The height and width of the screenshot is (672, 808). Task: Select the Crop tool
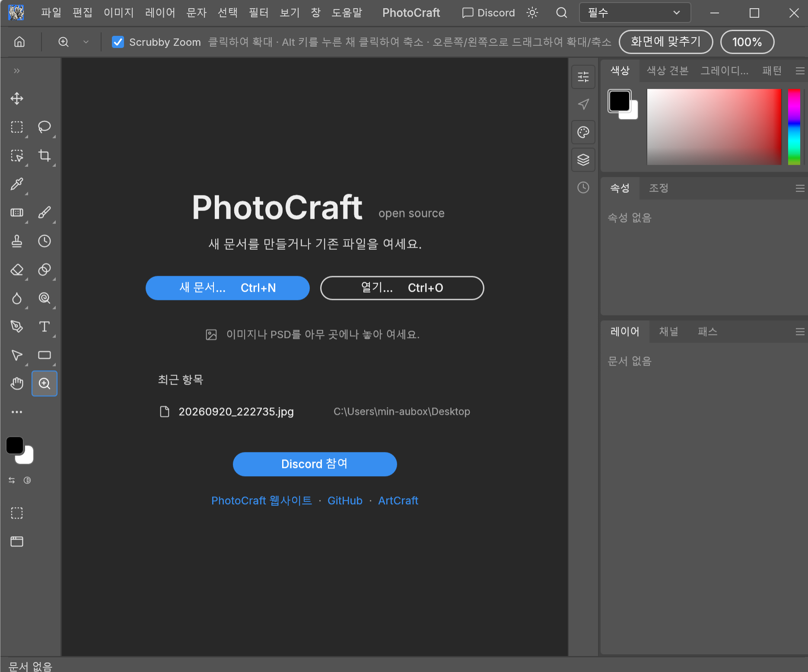(x=45, y=156)
